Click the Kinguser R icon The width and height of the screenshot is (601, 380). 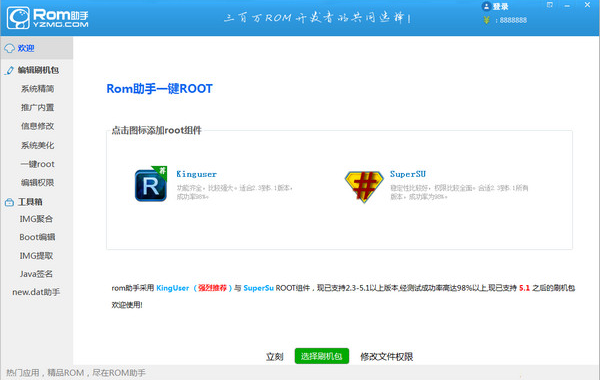point(151,184)
